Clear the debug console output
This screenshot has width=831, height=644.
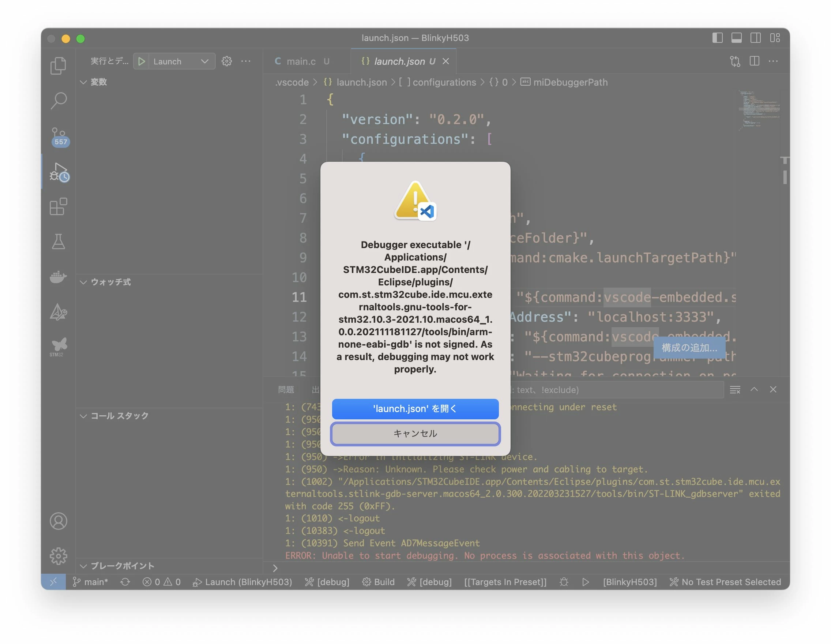(735, 390)
